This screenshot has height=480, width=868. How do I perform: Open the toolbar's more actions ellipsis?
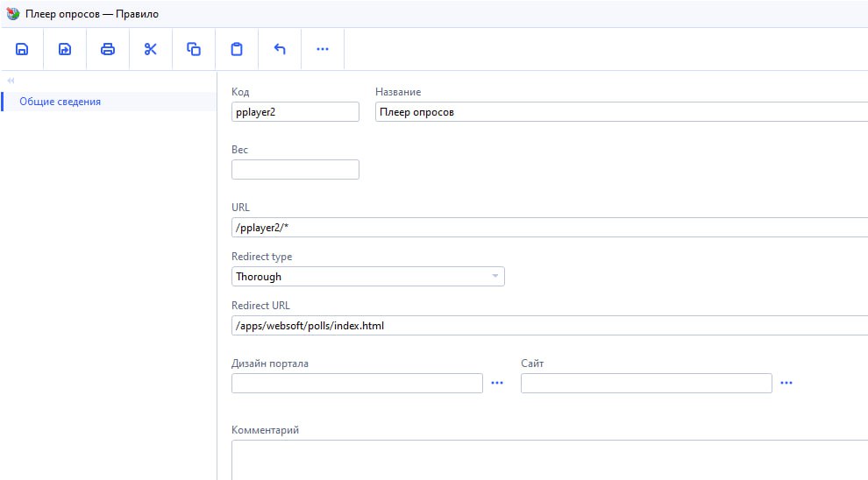323,49
